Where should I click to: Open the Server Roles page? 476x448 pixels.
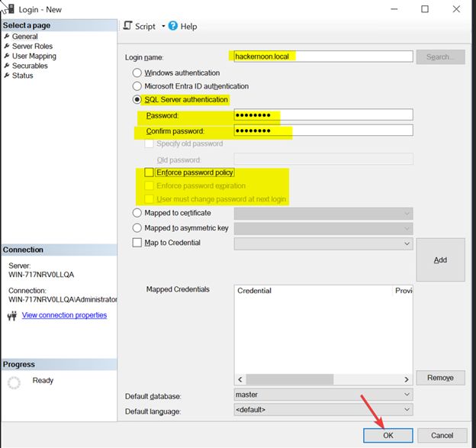tap(32, 46)
